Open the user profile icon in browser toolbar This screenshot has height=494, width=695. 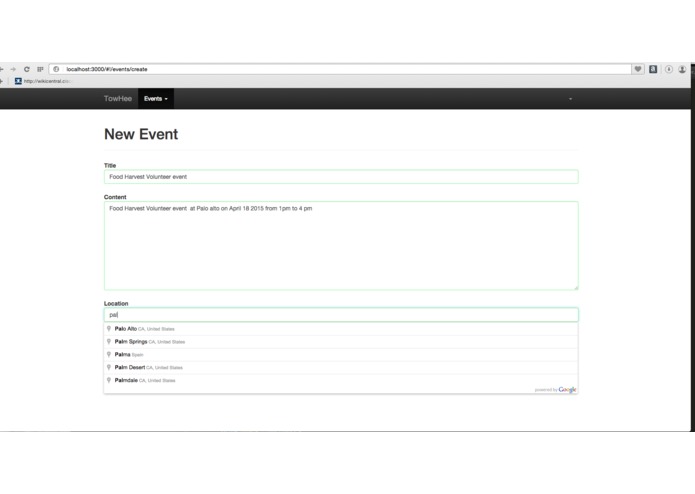pyautogui.click(x=682, y=69)
